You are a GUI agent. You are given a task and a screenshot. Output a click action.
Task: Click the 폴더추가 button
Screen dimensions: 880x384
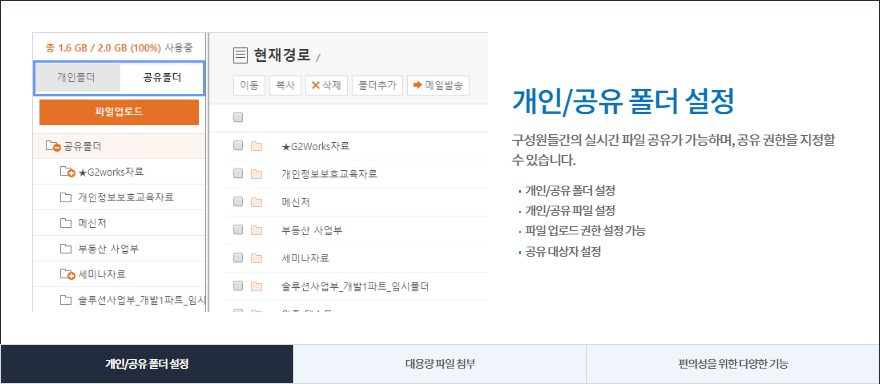click(x=377, y=85)
